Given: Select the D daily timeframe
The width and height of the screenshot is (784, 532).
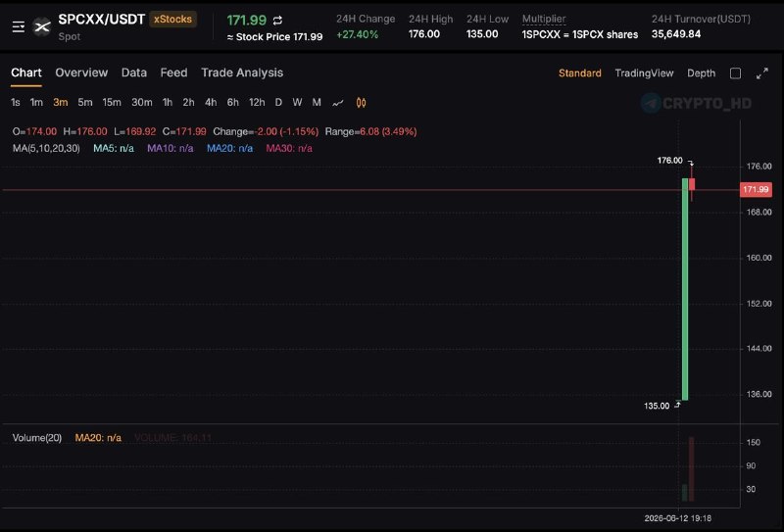Looking at the screenshot, I should (x=278, y=103).
